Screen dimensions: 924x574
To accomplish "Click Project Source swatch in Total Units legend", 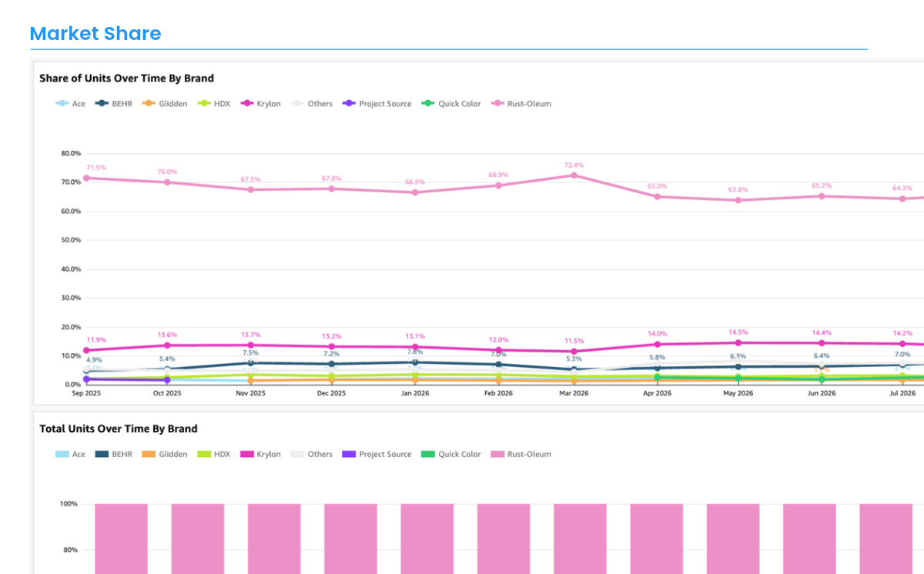I will 349,455.
